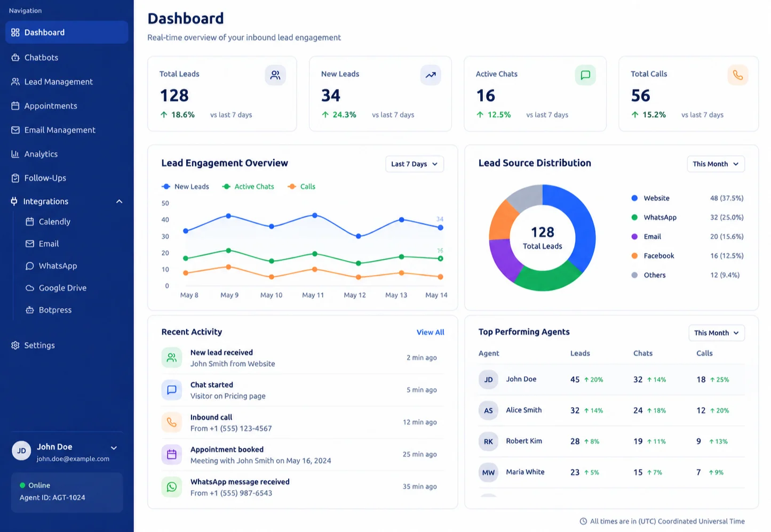Viewport: 771px width, 532px height.
Task: Click the Chatbots robot icon
Action: [x=15, y=58]
